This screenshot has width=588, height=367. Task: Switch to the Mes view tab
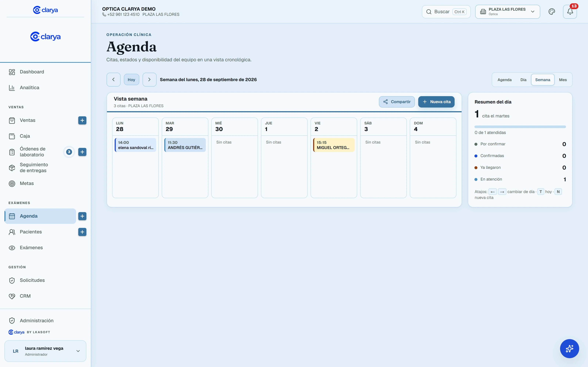[563, 80]
